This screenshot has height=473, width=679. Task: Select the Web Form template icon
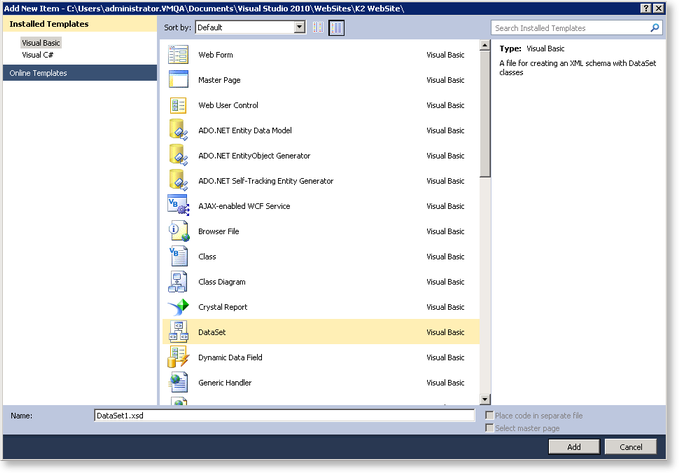(178, 55)
